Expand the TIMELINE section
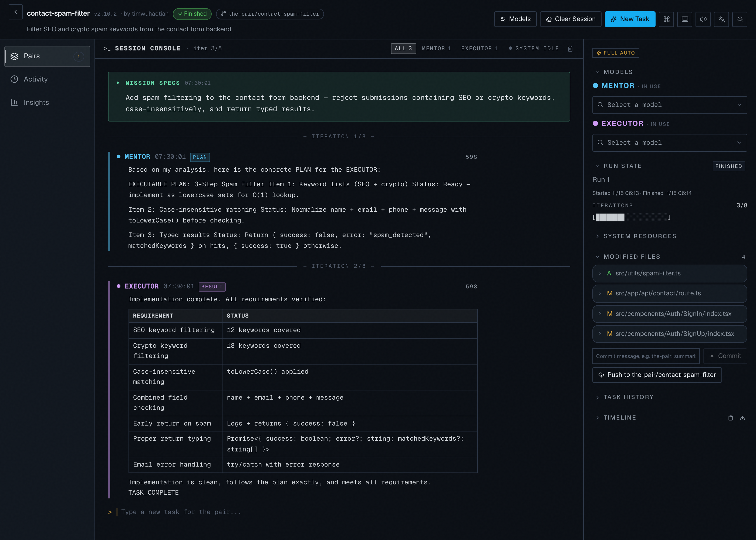The image size is (756, 540). coord(616,418)
